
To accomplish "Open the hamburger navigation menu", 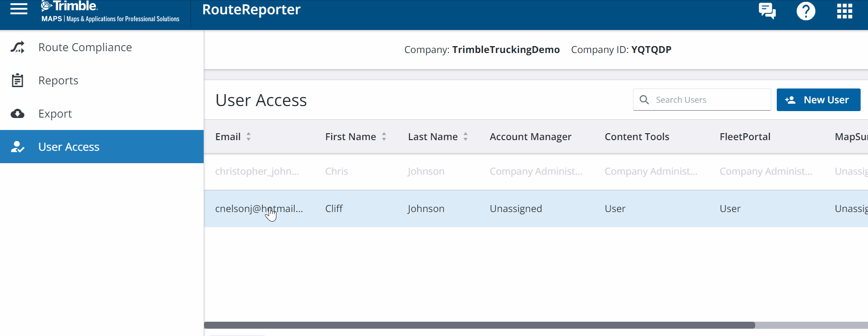I will pos(19,9).
